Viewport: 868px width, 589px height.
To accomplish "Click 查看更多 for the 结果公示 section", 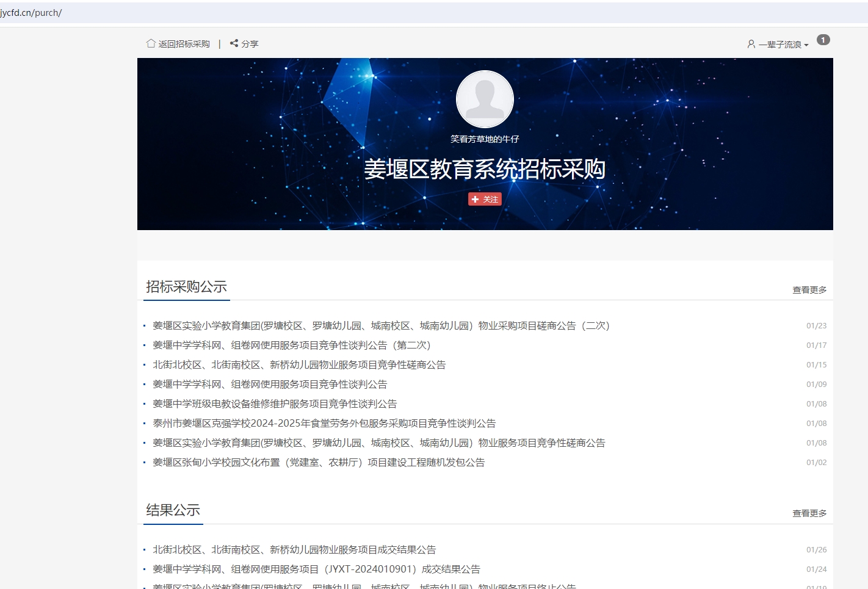I will coord(809,513).
